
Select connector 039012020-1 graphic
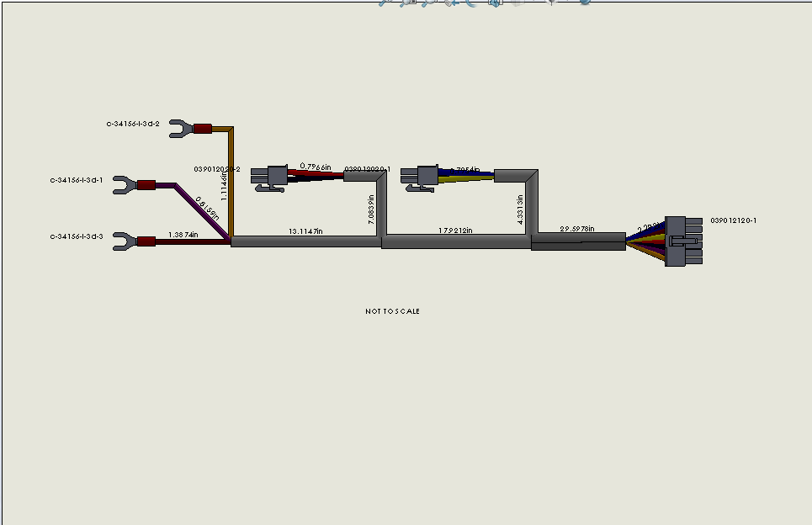423,177
